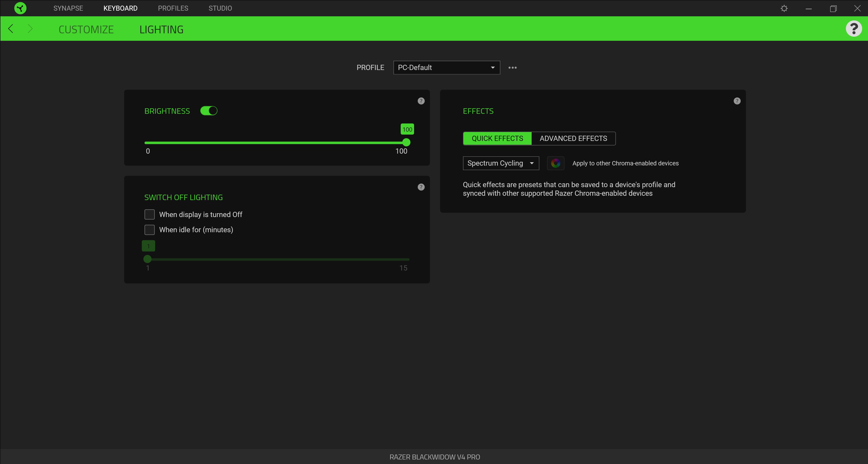Screen dimensions: 868x464
Task: Go back with the left arrow
Action: [x=11, y=29]
